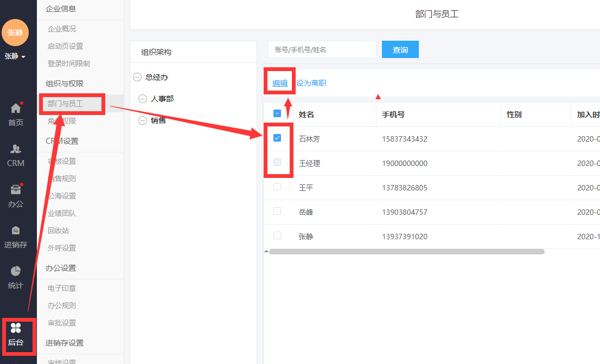Click the name 石林芳
600x364 pixels.
pyautogui.click(x=309, y=139)
